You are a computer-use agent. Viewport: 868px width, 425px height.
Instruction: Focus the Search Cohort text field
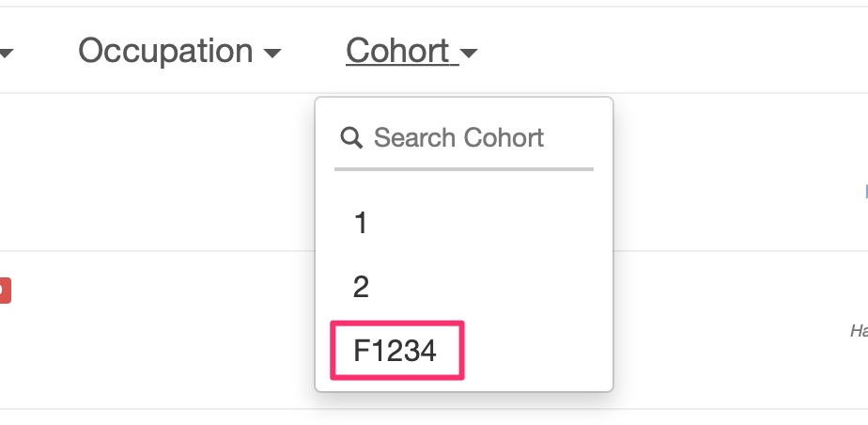click(464, 138)
